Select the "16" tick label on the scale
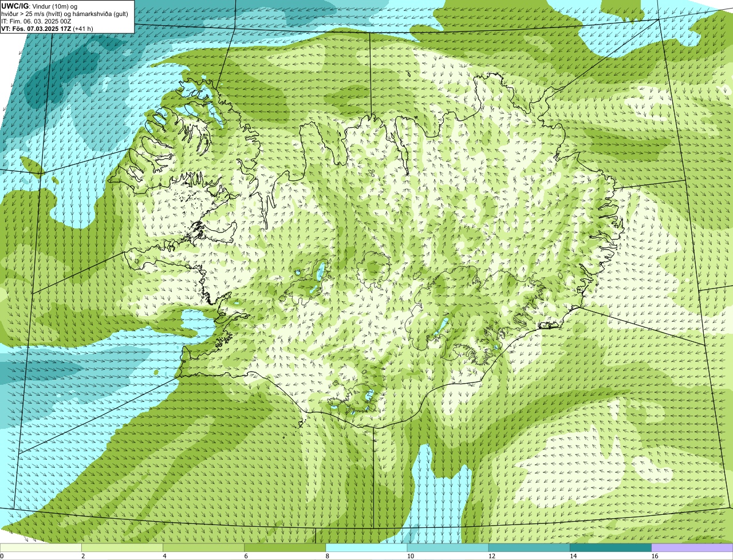The height and width of the screenshot is (560, 733). coord(655,556)
